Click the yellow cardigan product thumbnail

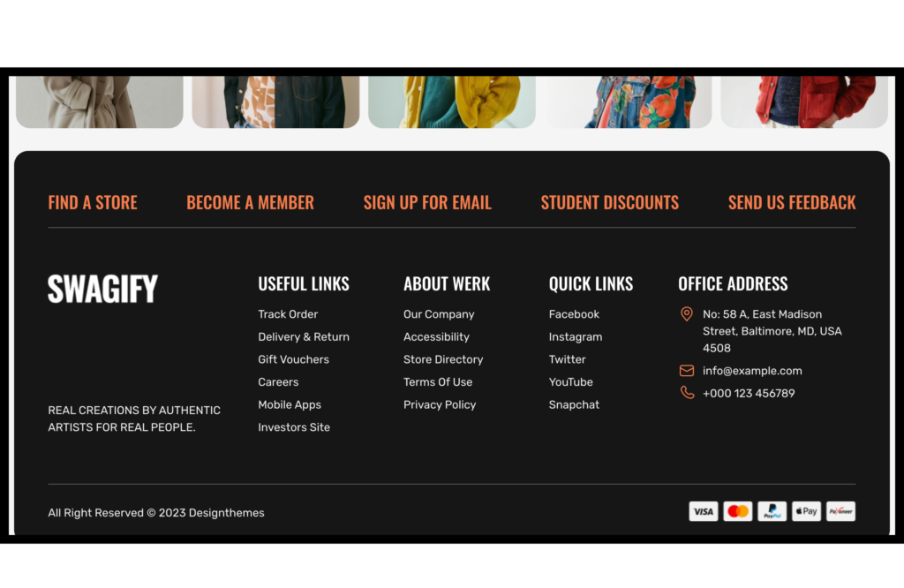(451, 101)
